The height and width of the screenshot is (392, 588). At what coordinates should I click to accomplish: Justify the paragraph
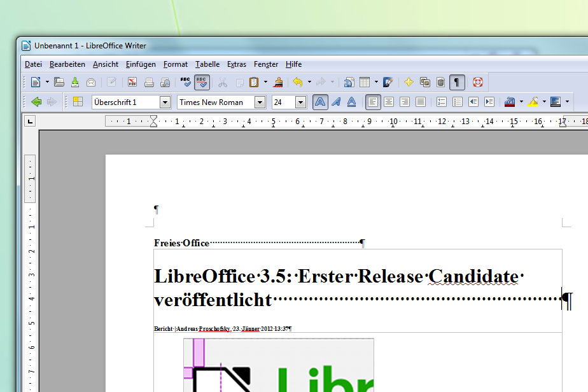(421, 102)
